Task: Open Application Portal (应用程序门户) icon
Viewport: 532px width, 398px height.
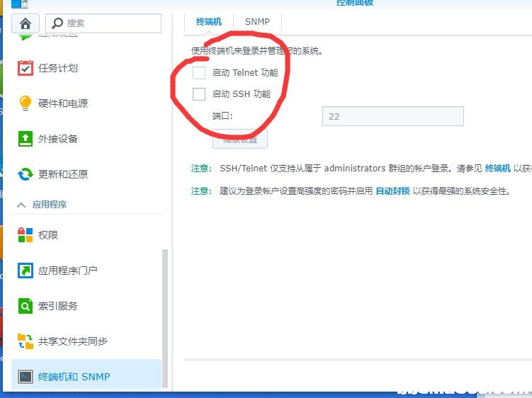Action: [26, 271]
